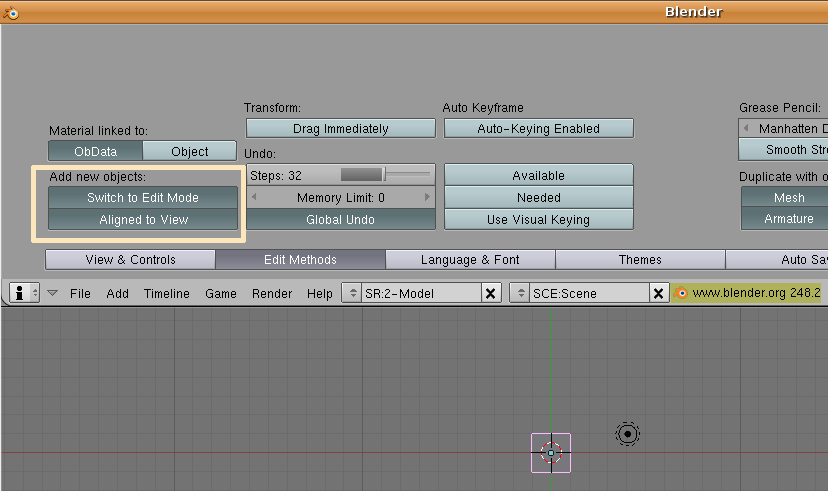Open the screen layout browse dropdown
Viewport: 828px width, 491px height.
coord(352,293)
